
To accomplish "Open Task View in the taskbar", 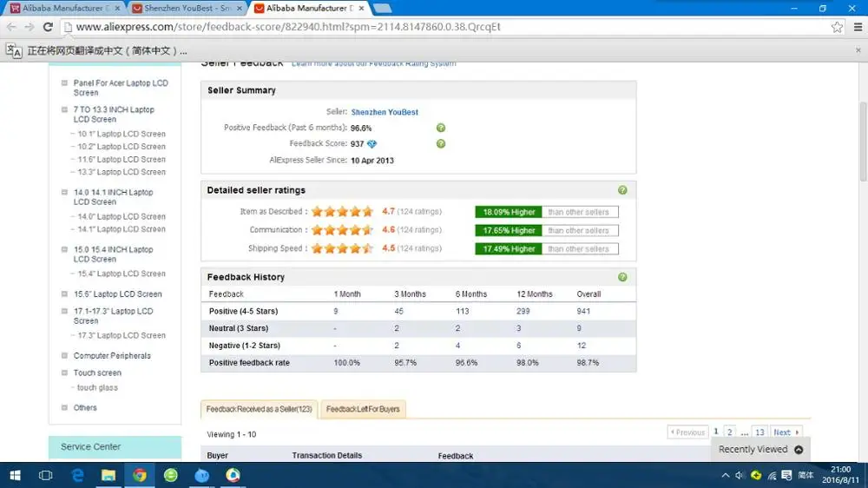I will click(x=45, y=475).
